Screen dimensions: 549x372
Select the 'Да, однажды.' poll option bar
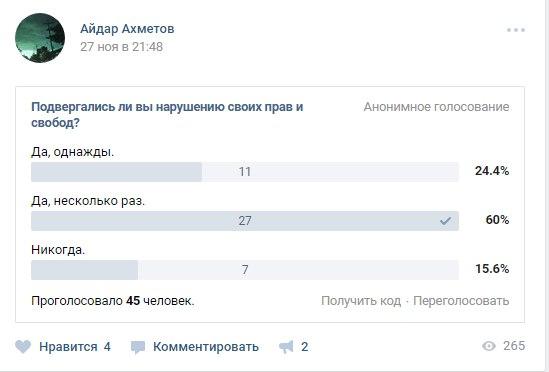click(245, 172)
